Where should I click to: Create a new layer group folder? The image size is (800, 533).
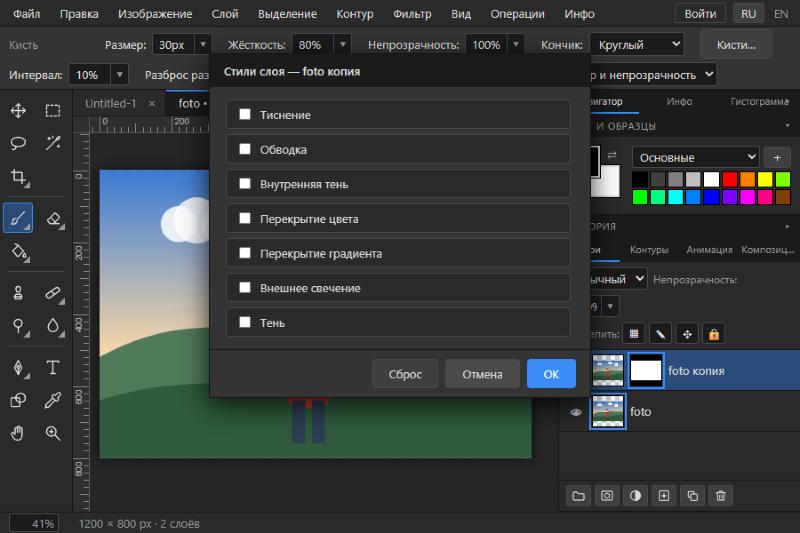579,496
